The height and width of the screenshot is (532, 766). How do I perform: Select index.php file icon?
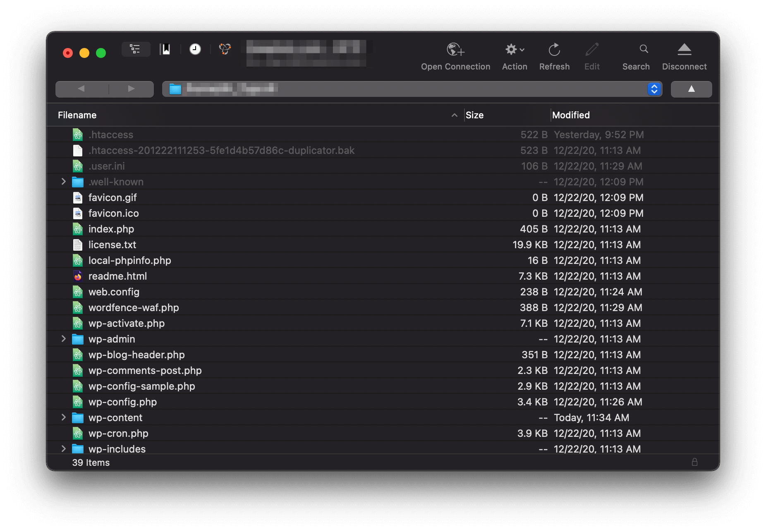click(78, 229)
